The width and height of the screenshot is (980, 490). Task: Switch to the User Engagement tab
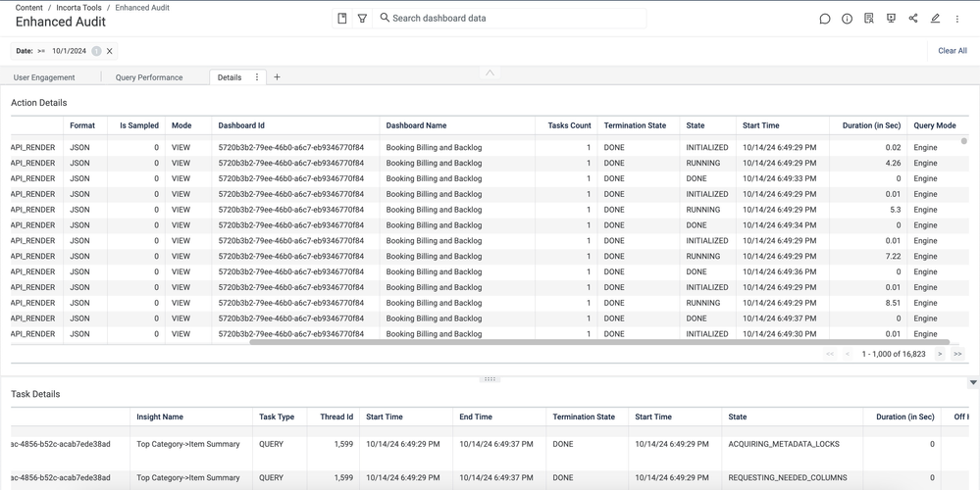44,77
